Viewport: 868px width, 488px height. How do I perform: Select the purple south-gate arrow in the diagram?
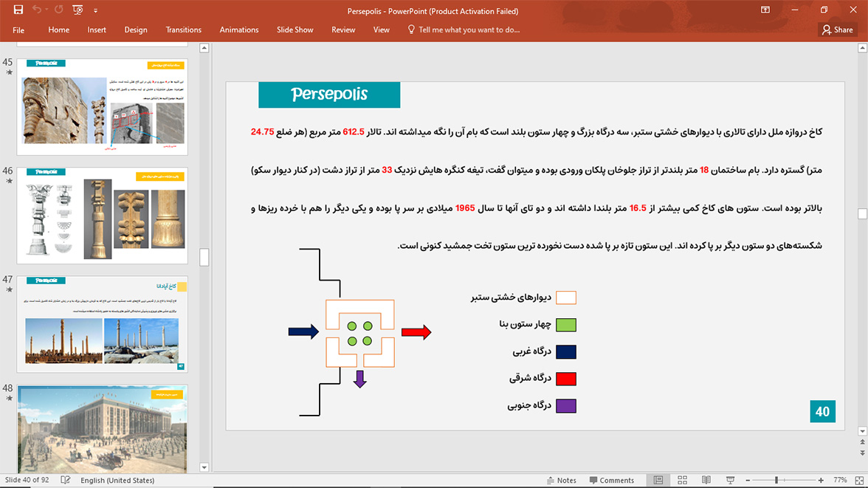(x=360, y=379)
